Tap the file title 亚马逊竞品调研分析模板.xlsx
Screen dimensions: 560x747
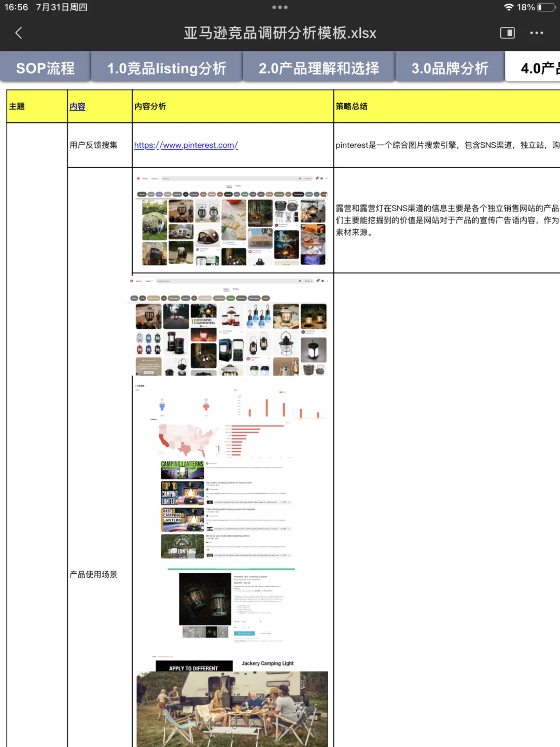[x=280, y=33]
